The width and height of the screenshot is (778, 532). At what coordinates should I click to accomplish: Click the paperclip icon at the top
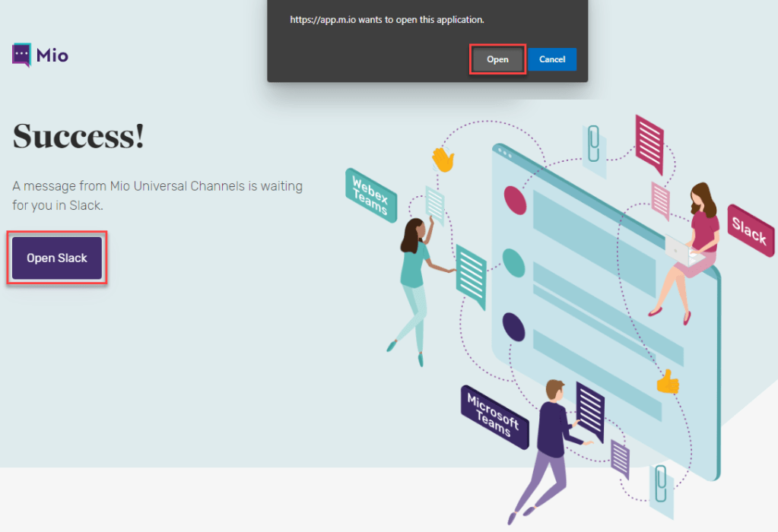(594, 144)
